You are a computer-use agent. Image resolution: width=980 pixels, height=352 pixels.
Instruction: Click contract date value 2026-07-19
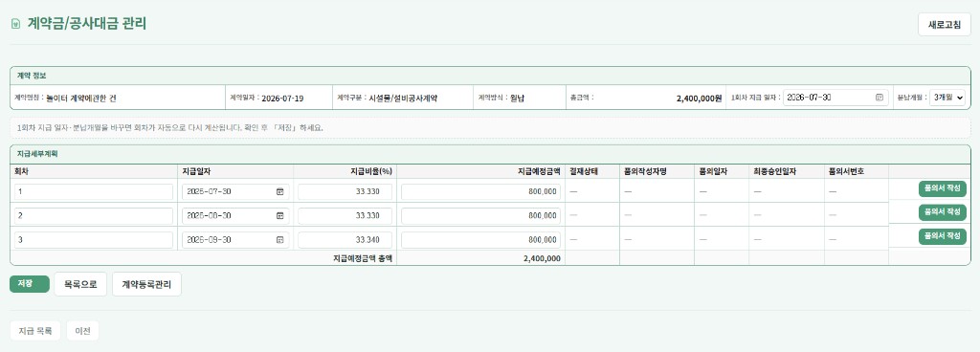coord(282,98)
